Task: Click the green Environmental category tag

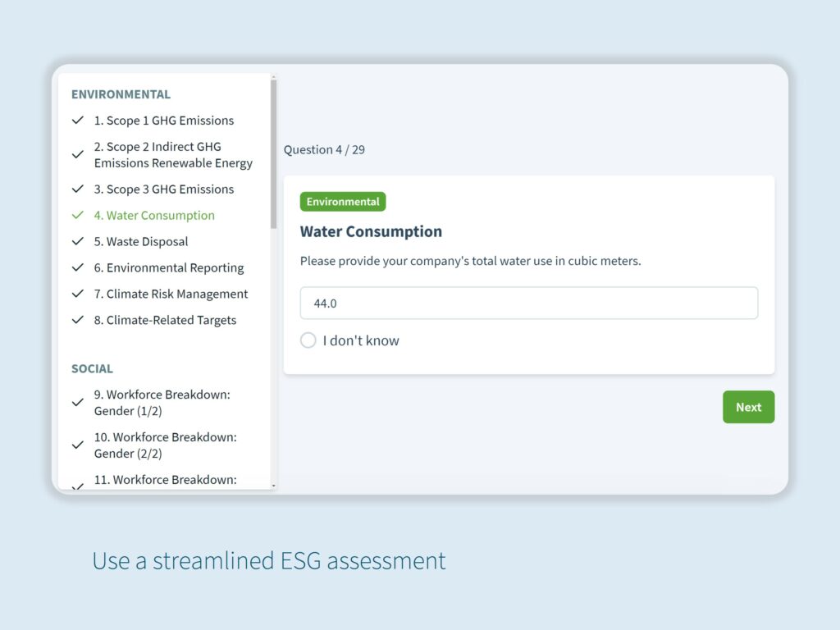Action: tap(343, 202)
